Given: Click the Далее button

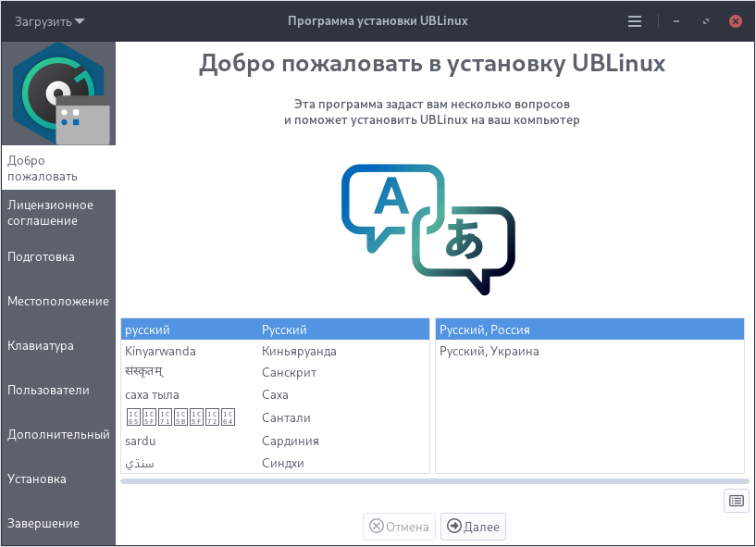Looking at the screenshot, I should [x=473, y=527].
